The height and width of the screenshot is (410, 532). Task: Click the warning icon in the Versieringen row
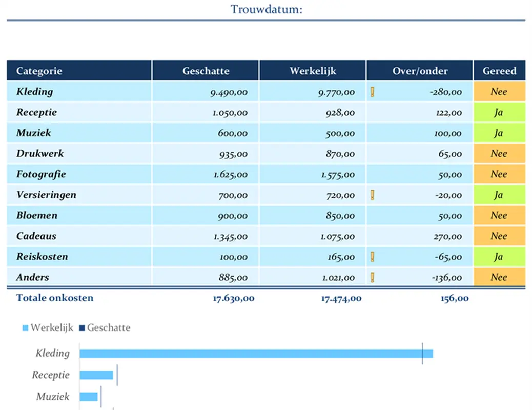(373, 195)
